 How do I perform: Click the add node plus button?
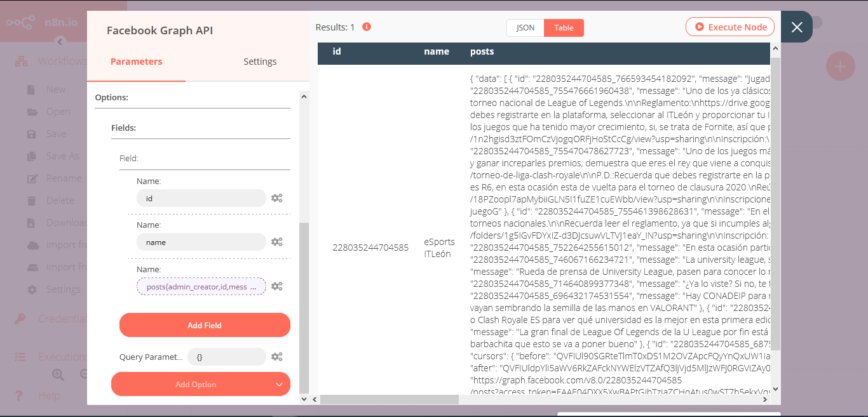click(x=840, y=67)
